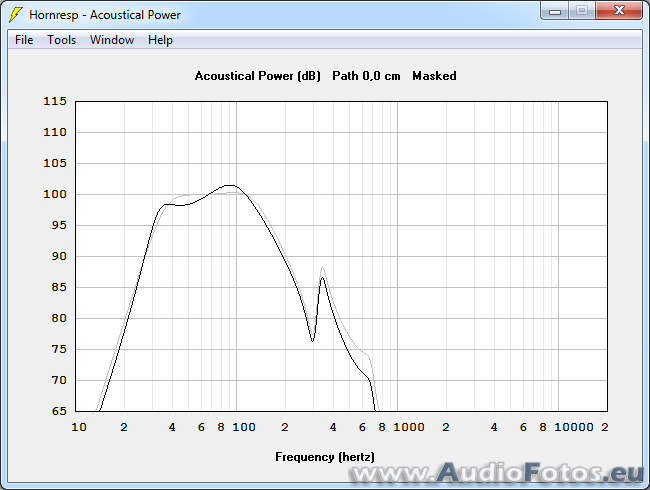Click the 105 dB y-axis value

pos(55,163)
